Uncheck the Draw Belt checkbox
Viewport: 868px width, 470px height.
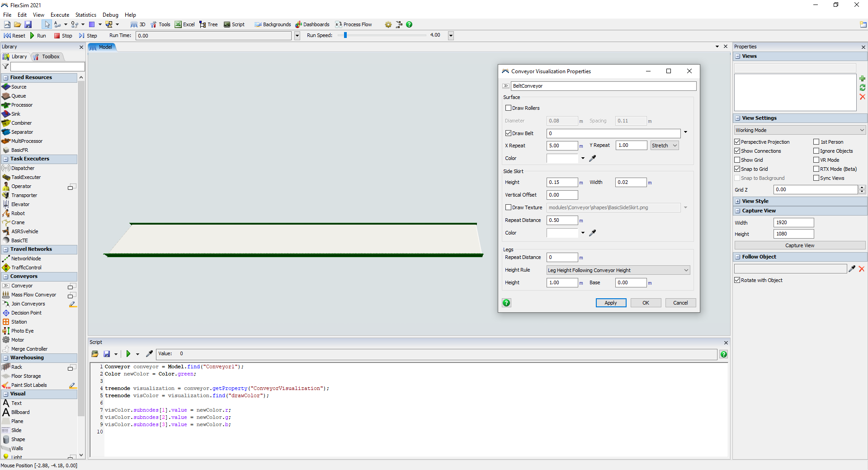click(509, 133)
